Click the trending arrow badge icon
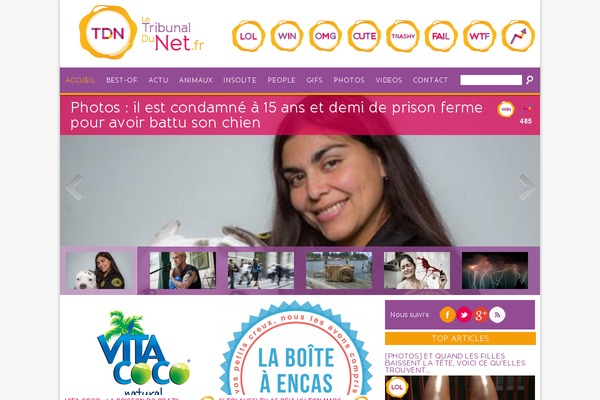600x400 pixels. 518,36
